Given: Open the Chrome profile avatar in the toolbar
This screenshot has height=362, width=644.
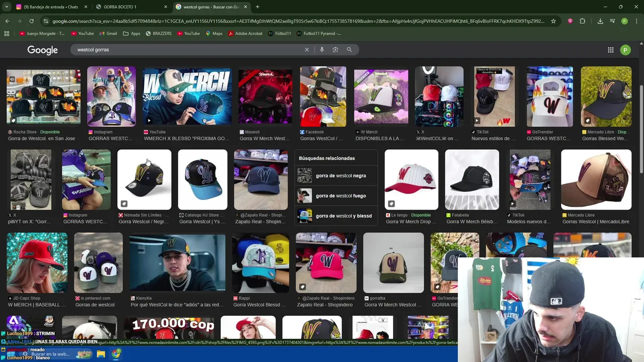Looking at the screenshot, I should (624, 21).
